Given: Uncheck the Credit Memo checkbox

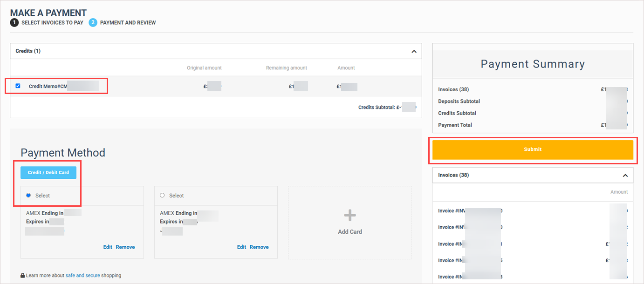Looking at the screenshot, I should [x=18, y=86].
